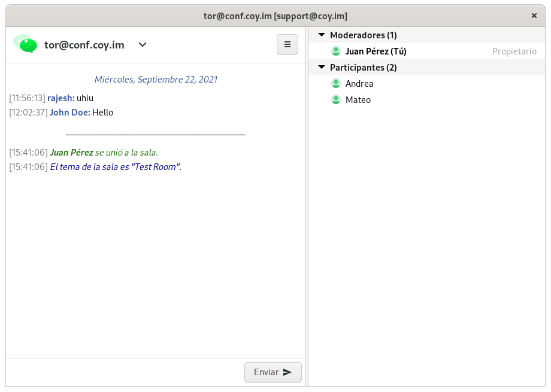Click Mateo's green avatar icon

point(336,100)
